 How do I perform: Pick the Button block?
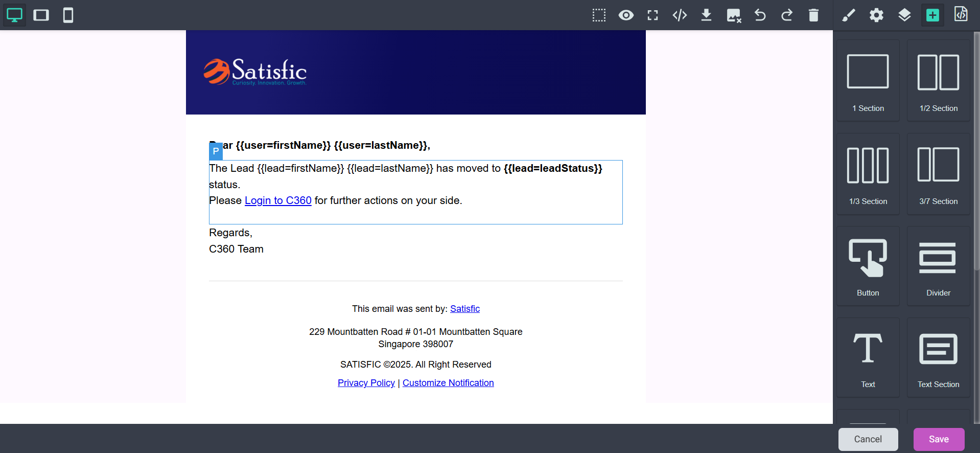tap(868, 266)
